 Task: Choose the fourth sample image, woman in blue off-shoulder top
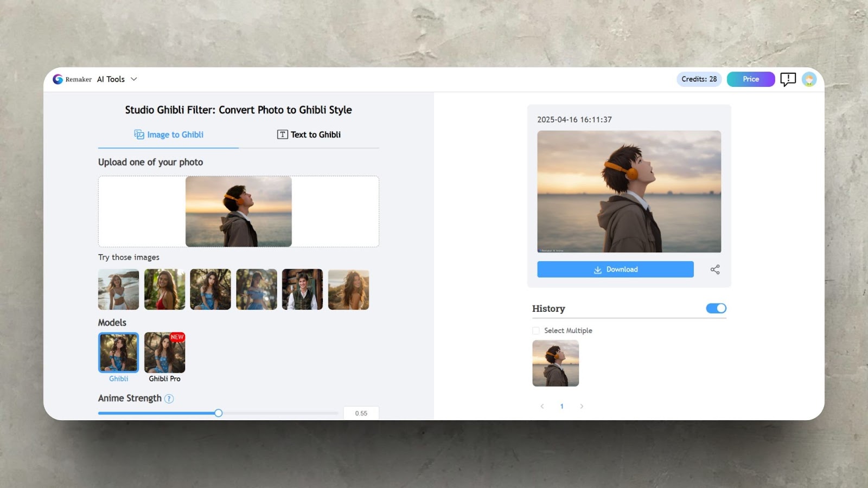point(257,290)
